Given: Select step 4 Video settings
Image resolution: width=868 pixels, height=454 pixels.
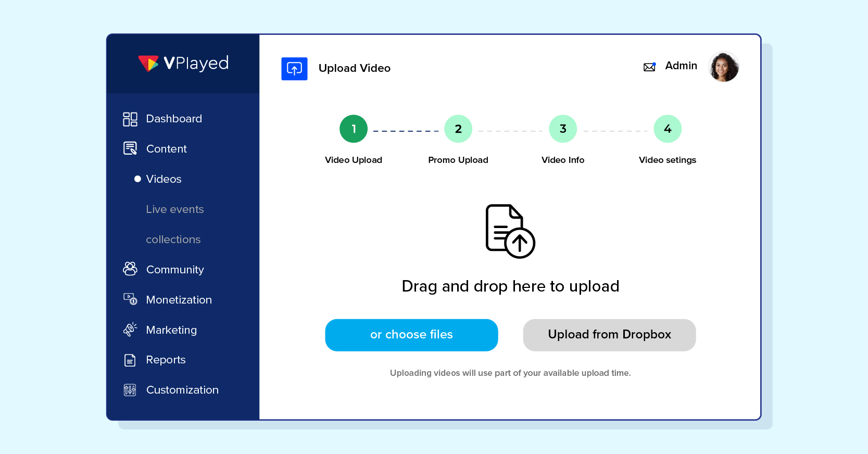Looking at the screenshot, I should (x=667, y=129).
